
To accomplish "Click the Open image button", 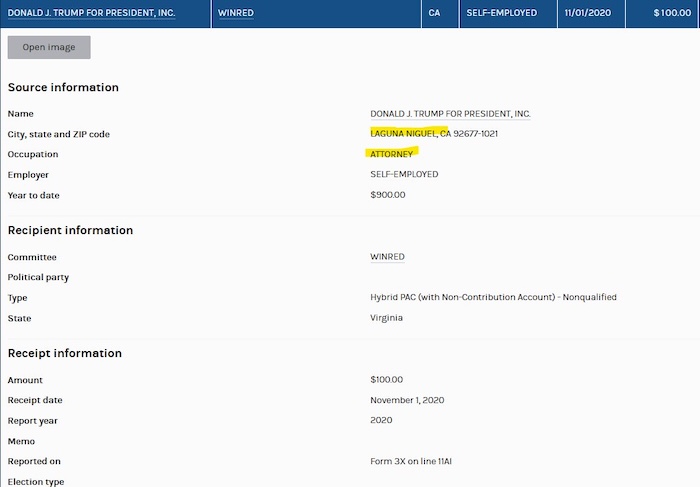I will coord(49,47).
